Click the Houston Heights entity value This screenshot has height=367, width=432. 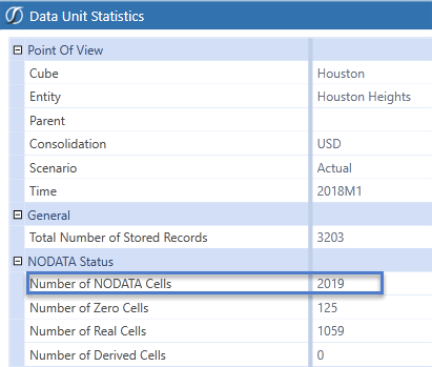364,97
